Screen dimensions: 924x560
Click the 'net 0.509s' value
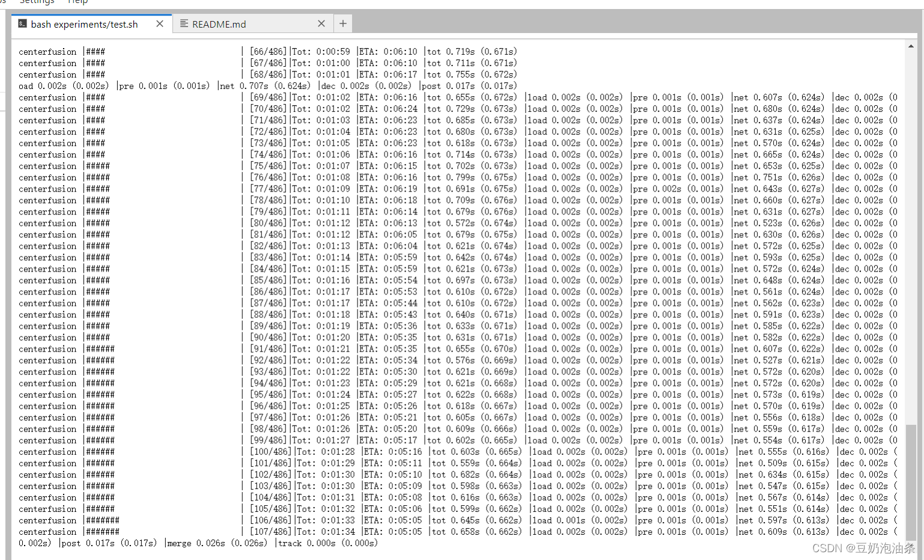[763, 463]
